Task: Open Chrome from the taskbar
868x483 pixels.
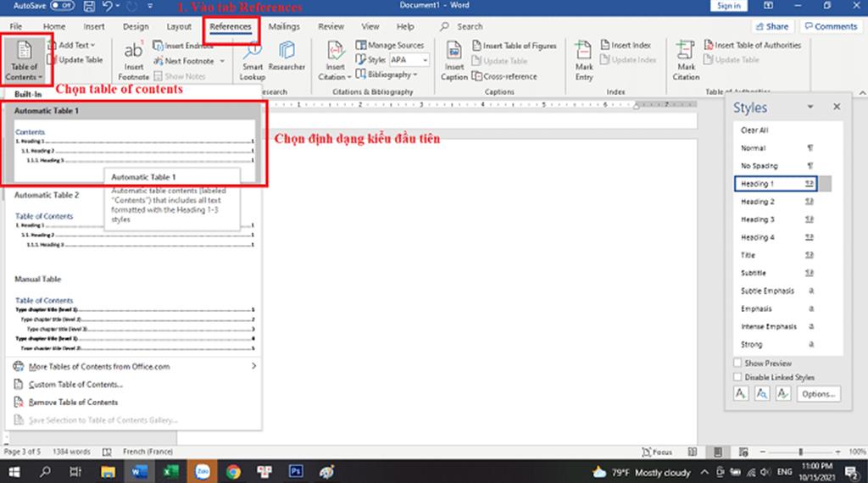Action: click(233, 472)
